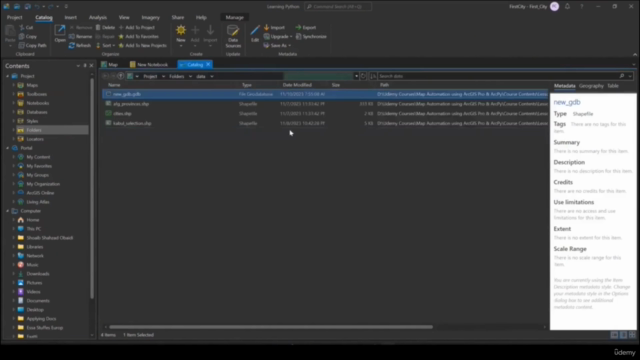This screenshot has height=360, width=640.
Task: Open the Folders breadcrumb dropdown arrow
Action: tap(190, 76)
